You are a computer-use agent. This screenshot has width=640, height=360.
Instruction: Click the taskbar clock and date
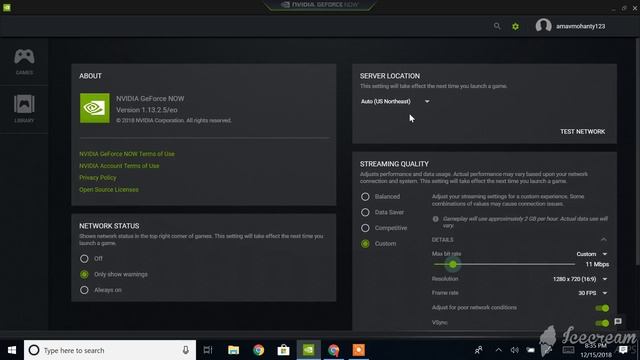click(x=596, y=350)
